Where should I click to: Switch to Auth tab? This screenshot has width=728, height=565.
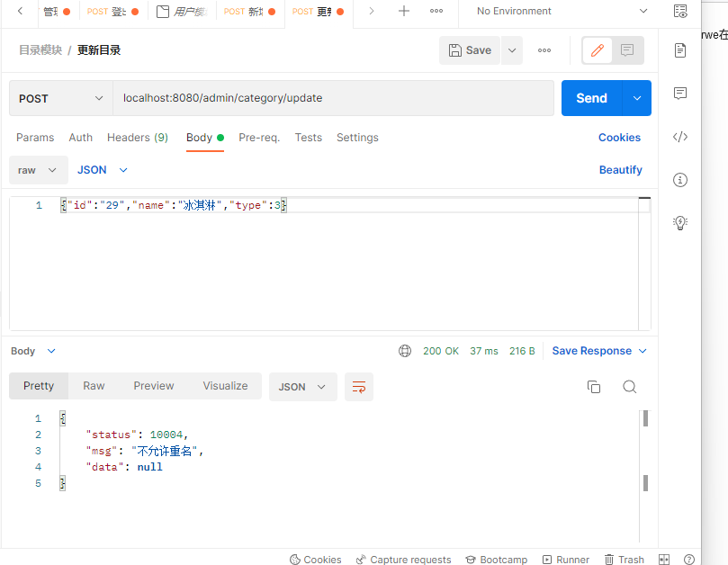point(81,138)
